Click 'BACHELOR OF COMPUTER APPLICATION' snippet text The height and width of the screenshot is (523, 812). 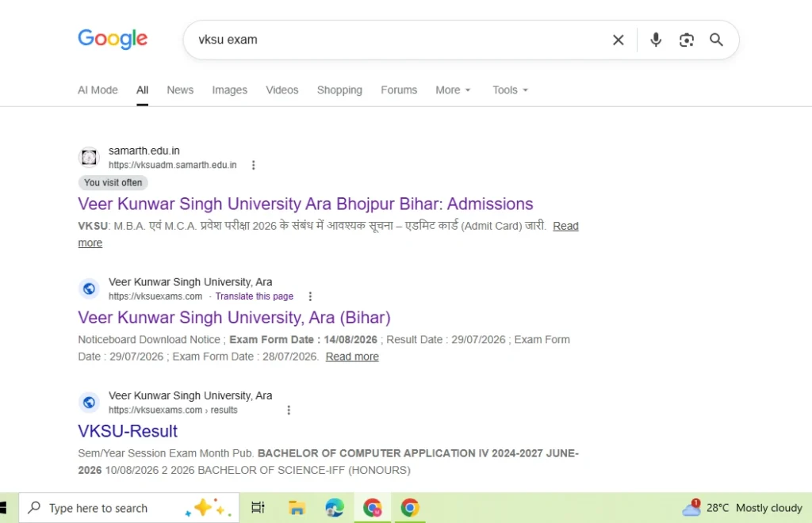coord(366,453)
